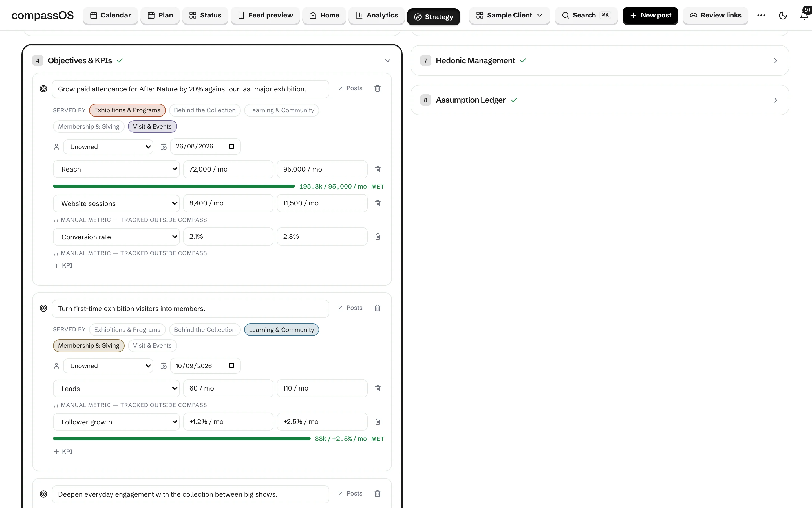The height and width of the screenshot is (508, 812).
Task: Add a KPI to members objective
Action: (x=63, y=452)
